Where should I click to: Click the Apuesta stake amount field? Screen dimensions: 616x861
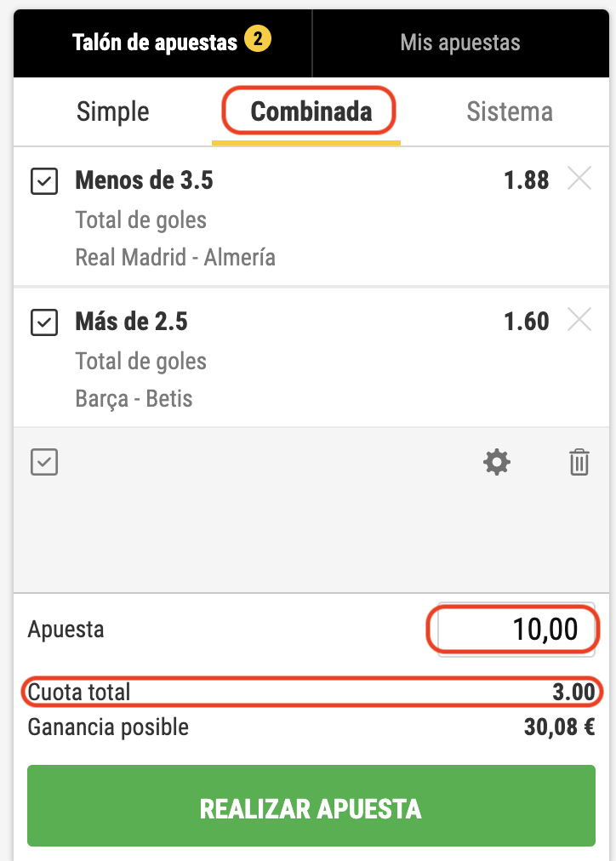tap(514, 630)
